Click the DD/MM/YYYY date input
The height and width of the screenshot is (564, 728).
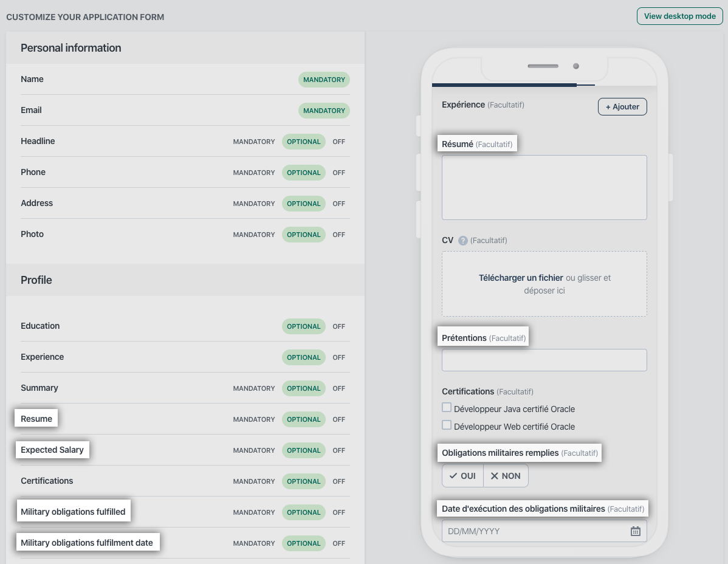[x=535, y=531]
